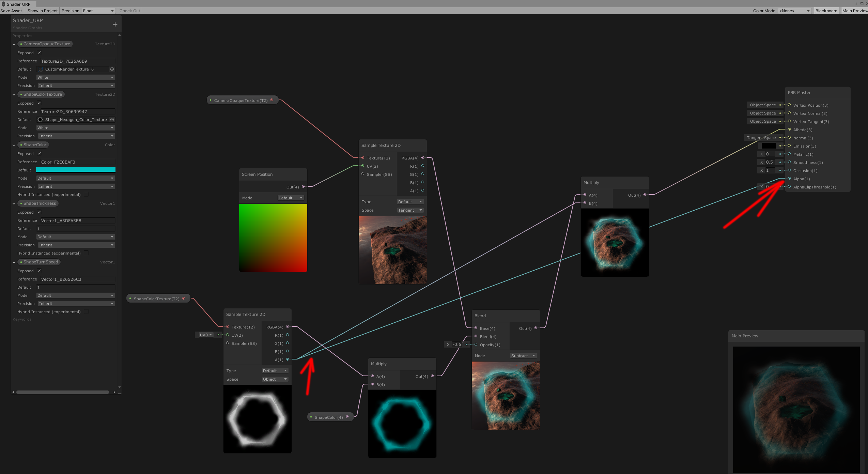
Task: Click the Blackboard horizontal scrollbar
Action: tap(63, 392)
